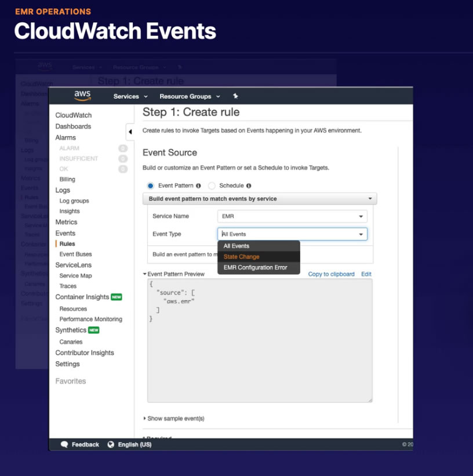Click inside the event pattern preview text area

[260, 340]
